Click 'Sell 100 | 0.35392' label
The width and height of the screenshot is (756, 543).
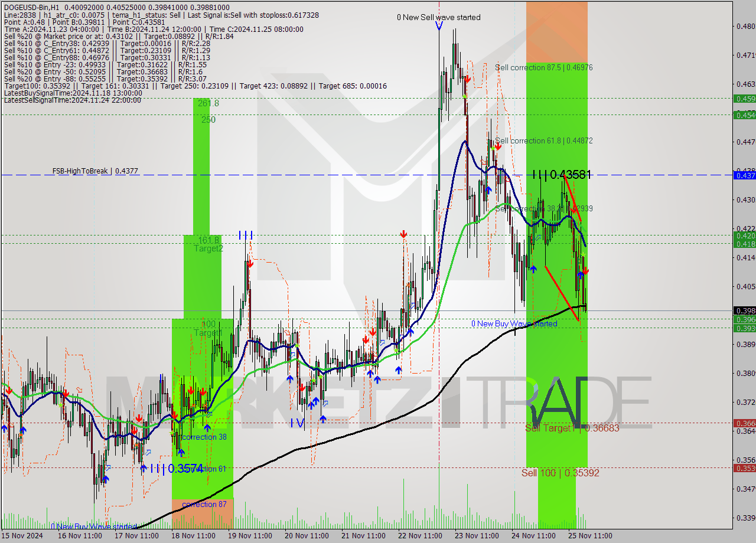pyautogui.click(x=560, y=473)
